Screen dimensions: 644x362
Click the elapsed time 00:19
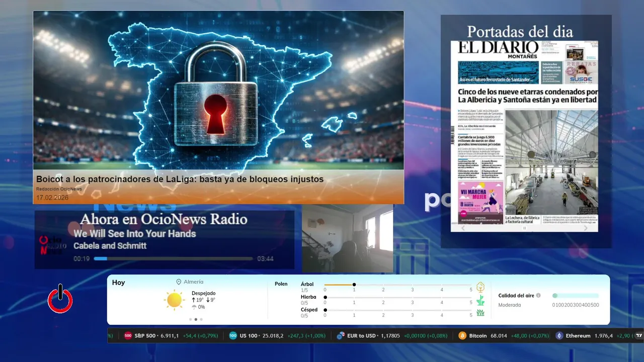point(82,259)
